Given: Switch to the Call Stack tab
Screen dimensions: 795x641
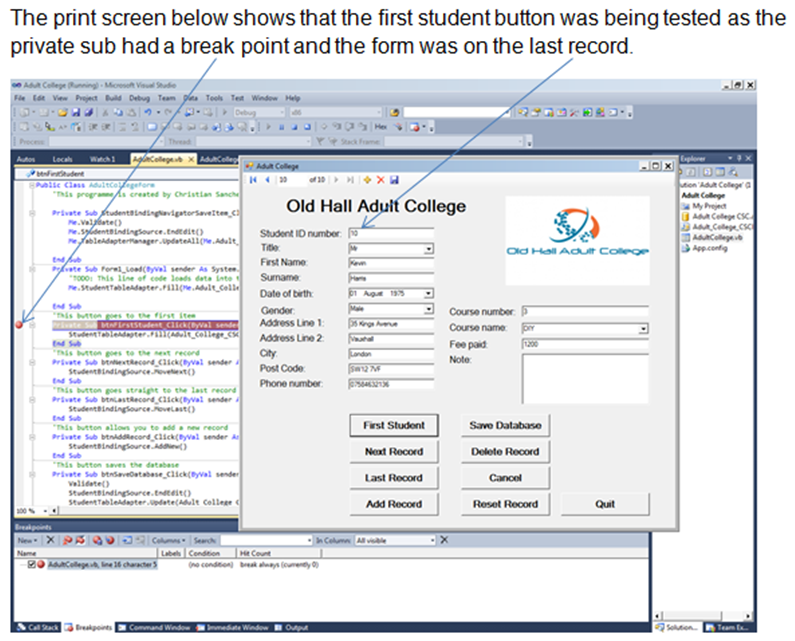Looking at the screenshot, I should pos(37,628).
